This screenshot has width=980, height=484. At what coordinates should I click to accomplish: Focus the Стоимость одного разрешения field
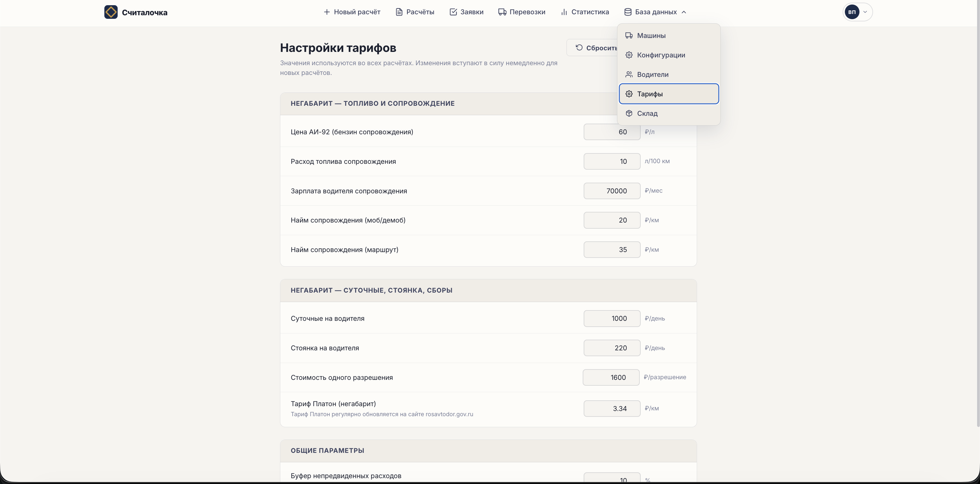[x=611, y=377]
